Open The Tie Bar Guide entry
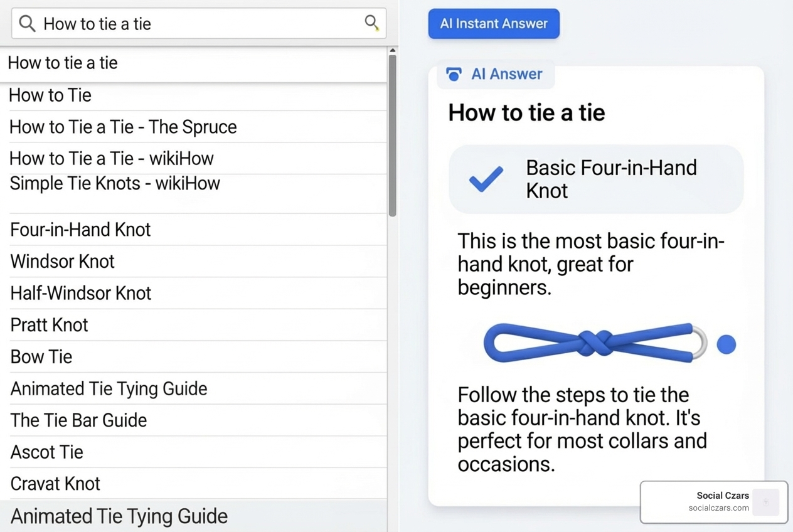Screen dimensions: 793x532 [x=78, y=420]
